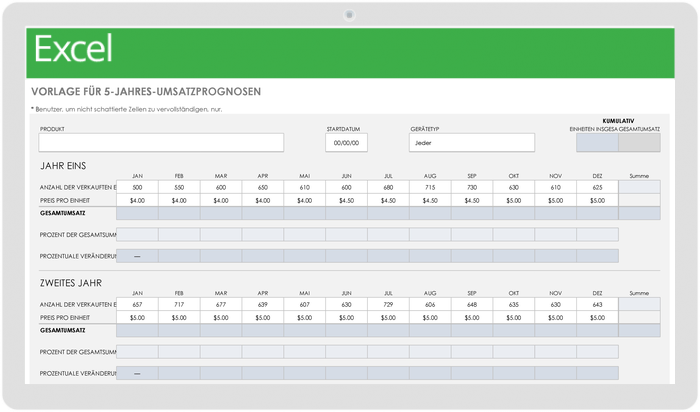The image size is (700, 412).
Task: Click Jahr Eins FEB units cell 550
Action: click(x=179, y=187)
